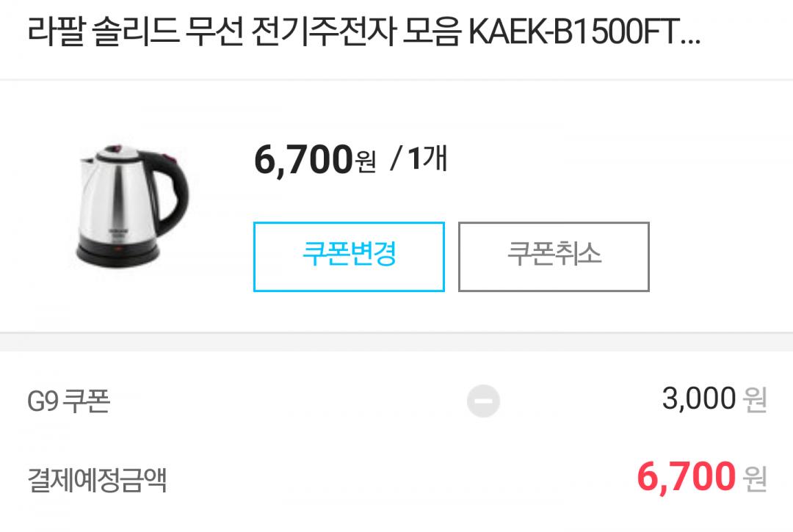Click the KAEK-B1500FT model name text
The height and width of the screenshot is (532, 793).
(x=574, y=32)
